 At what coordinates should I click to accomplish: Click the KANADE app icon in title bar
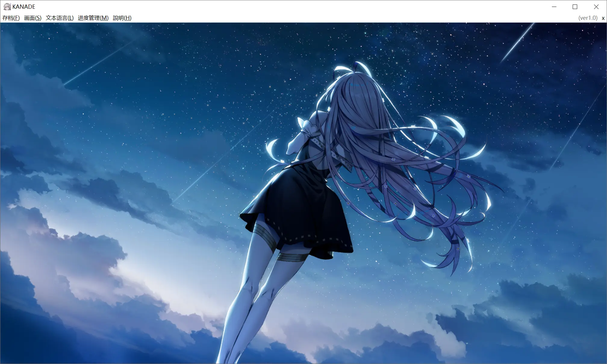[x=7, y=7]
